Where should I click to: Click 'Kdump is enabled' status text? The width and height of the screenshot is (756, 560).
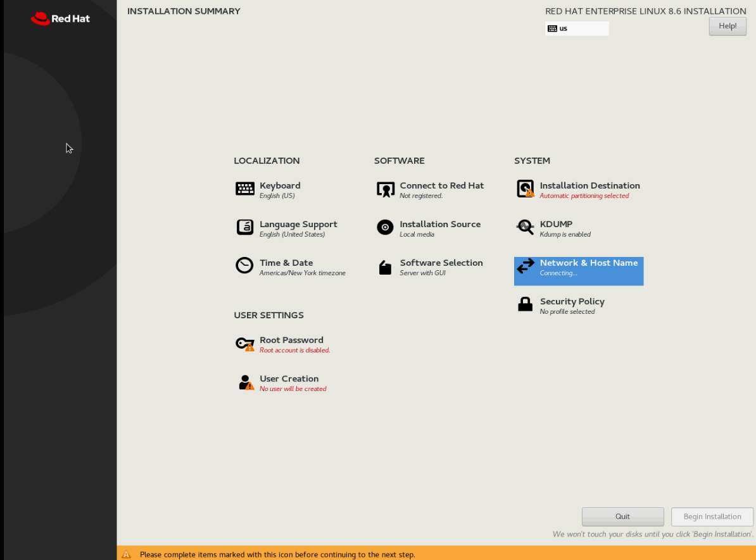click(565, 234)
